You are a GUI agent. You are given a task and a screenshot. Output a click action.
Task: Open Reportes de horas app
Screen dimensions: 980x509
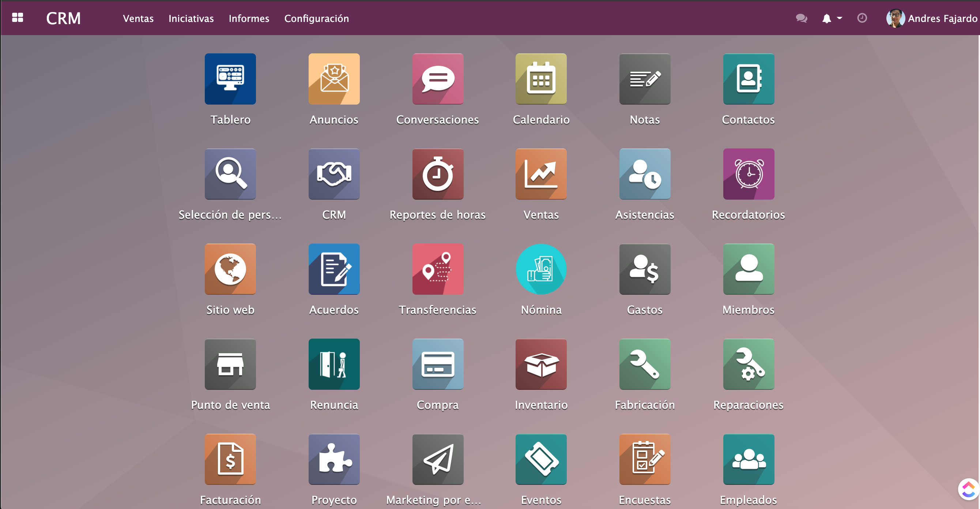coord(438,174)
